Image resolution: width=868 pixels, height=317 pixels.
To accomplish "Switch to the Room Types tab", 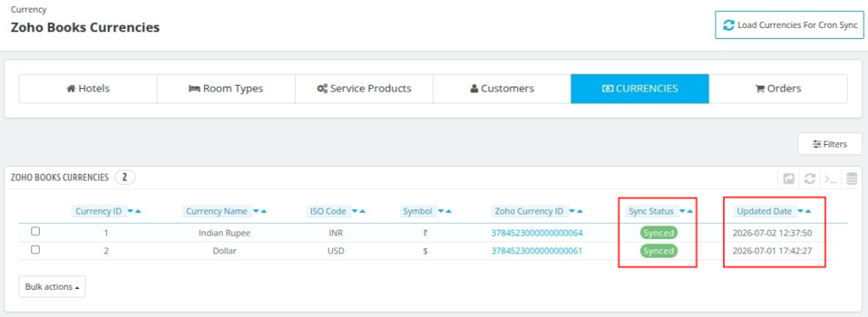I will click(225, 88).
